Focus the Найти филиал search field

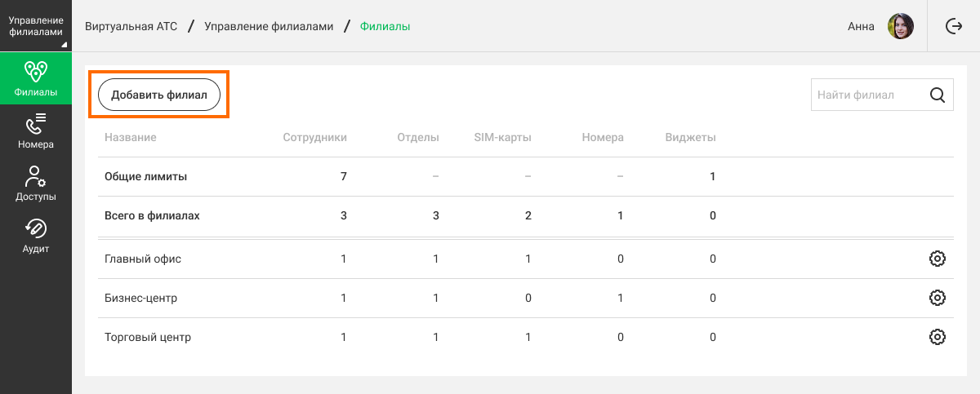pyautogui.click(x=869, y=95)
